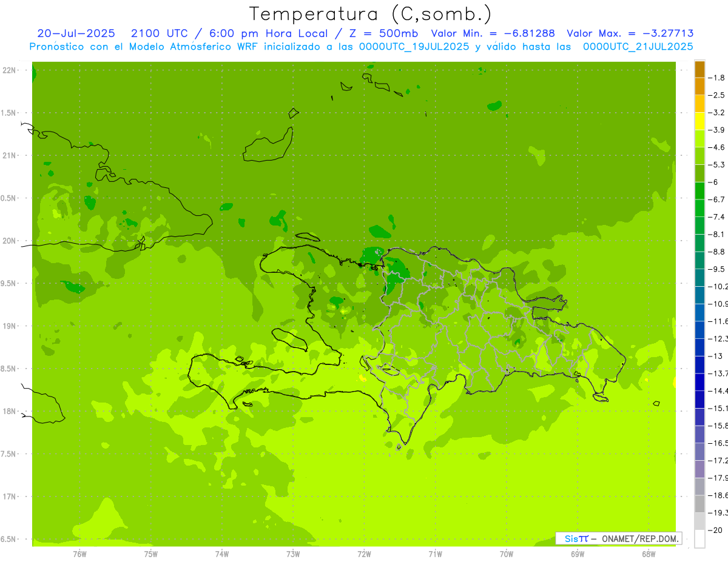The image size is (728, 562).
Task: Click the "-6.7" colorbar value
Action: click(x=716, y=199)
